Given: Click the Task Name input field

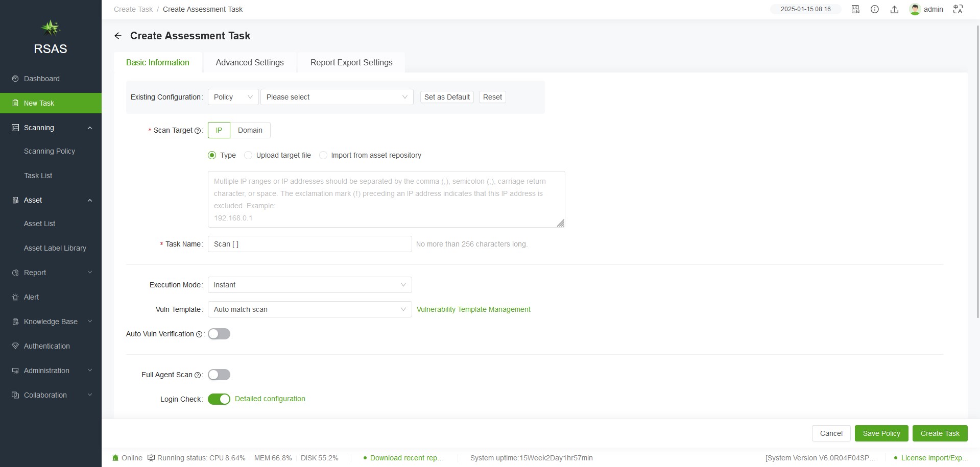Looking at the screenshot, I should [309, 244].
